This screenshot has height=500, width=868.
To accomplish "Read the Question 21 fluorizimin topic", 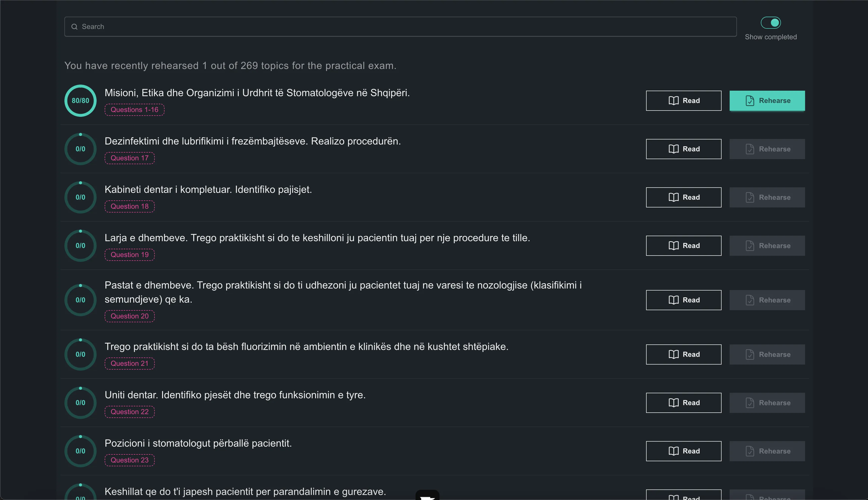I will [683, 354].
